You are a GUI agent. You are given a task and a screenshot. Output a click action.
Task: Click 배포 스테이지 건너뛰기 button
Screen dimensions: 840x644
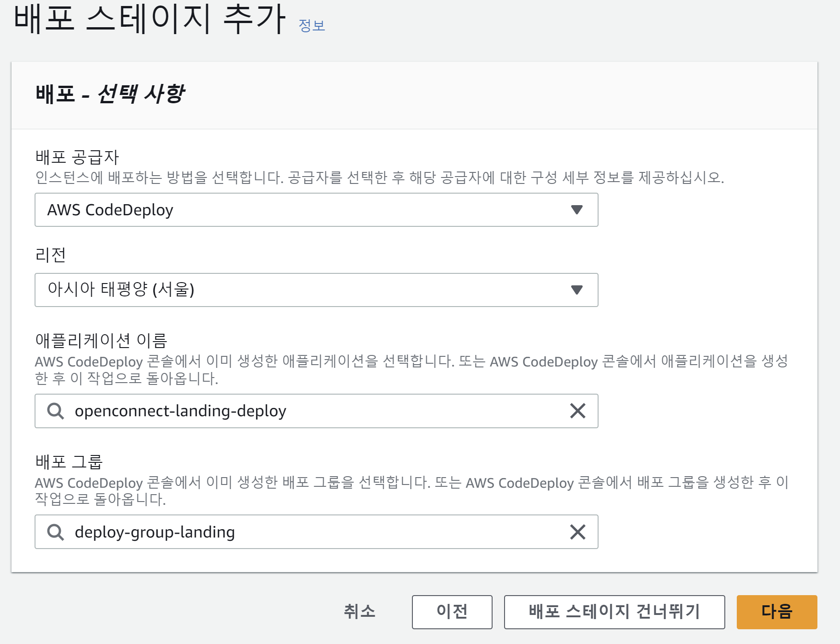click(614, 612)
